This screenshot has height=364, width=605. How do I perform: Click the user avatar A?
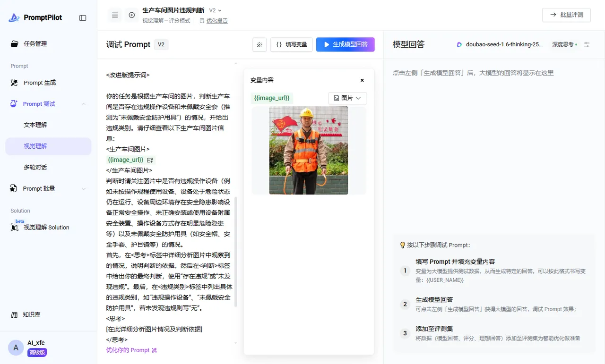16,348
